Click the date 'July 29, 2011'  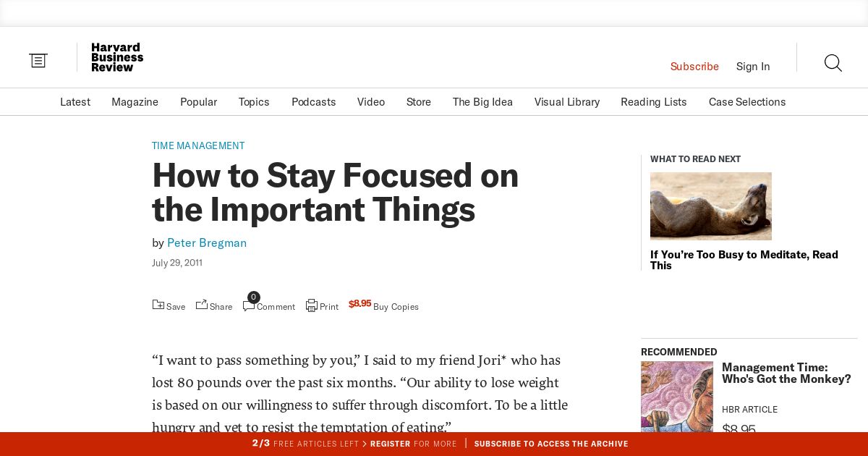click(x=177, y=263)
